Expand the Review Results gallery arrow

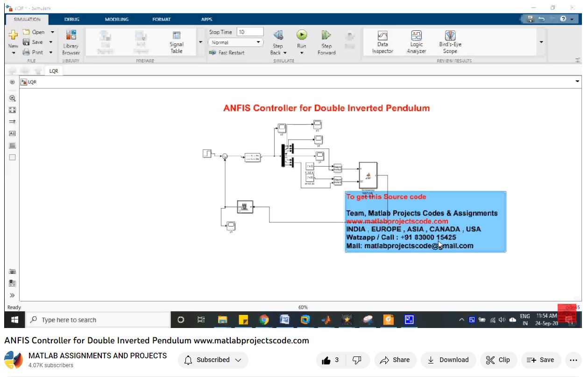click(541, 42)
